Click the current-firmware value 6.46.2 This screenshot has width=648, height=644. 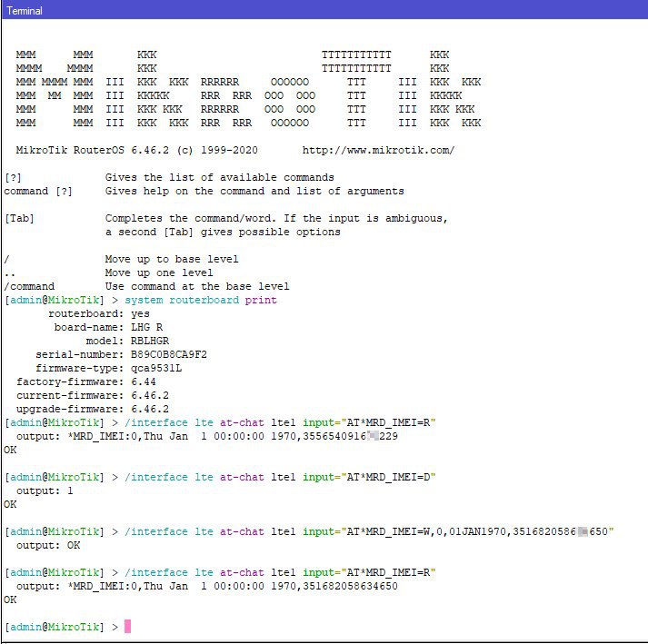coord(150,395)
